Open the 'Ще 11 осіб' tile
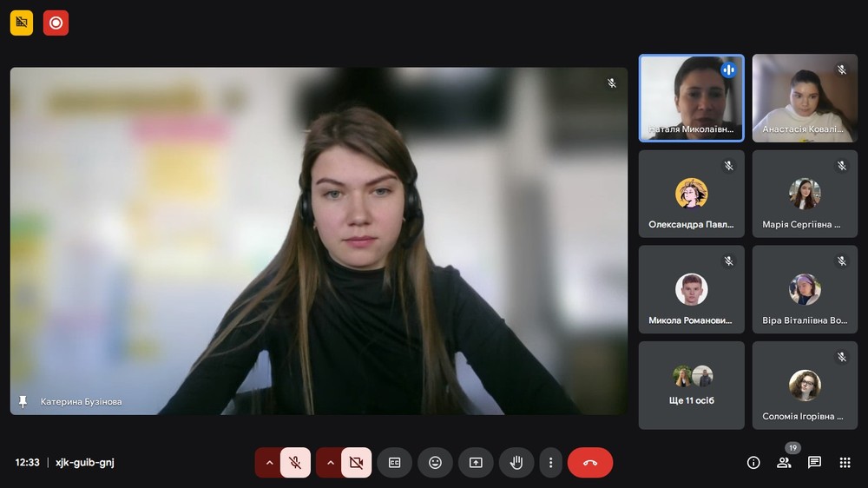Viewport: 868px width, 488px height. coord(692,386)
